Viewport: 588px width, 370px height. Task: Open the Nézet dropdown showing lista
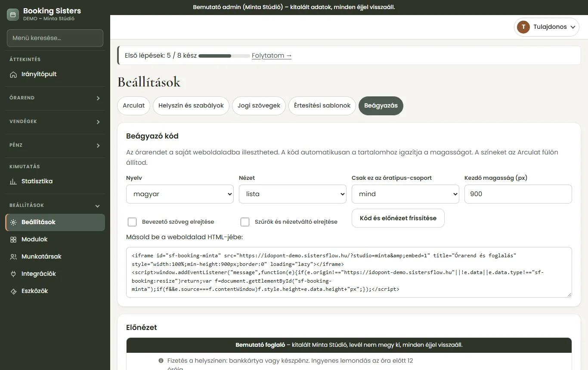[293, 194]
